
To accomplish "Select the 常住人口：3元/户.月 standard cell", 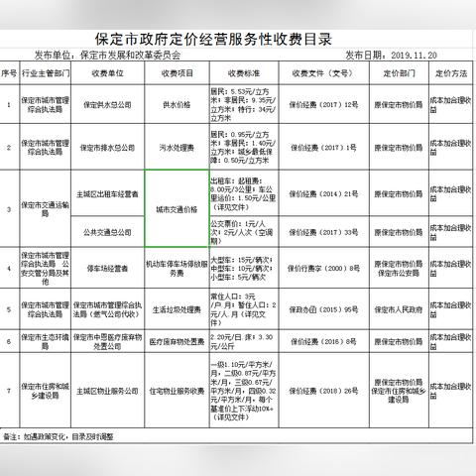I will click(244, 309).
